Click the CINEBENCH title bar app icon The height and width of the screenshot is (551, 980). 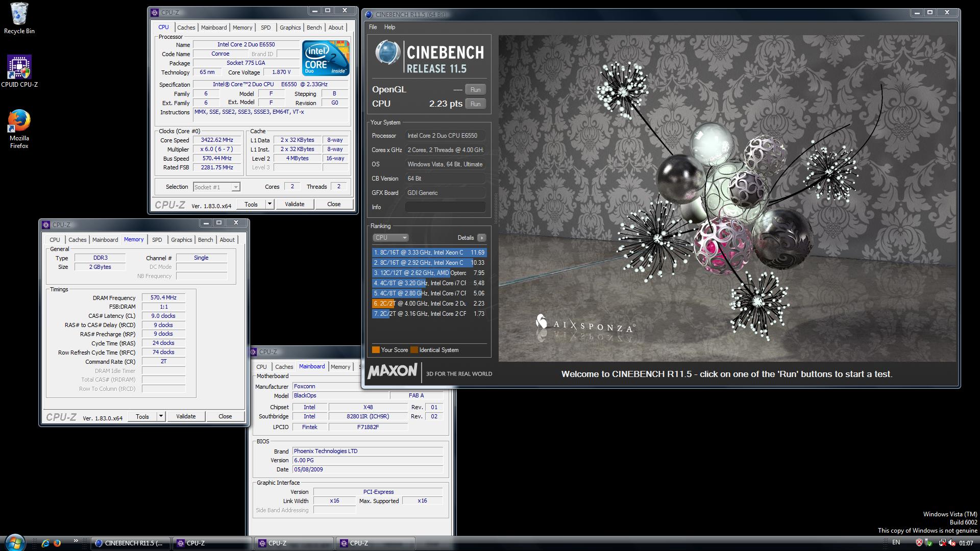(369, 14)
